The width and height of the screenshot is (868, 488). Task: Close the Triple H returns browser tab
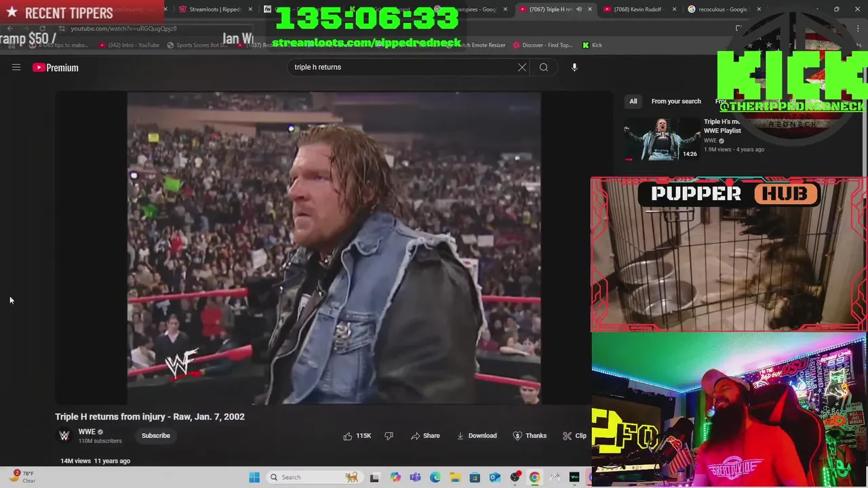pos(589,9)
